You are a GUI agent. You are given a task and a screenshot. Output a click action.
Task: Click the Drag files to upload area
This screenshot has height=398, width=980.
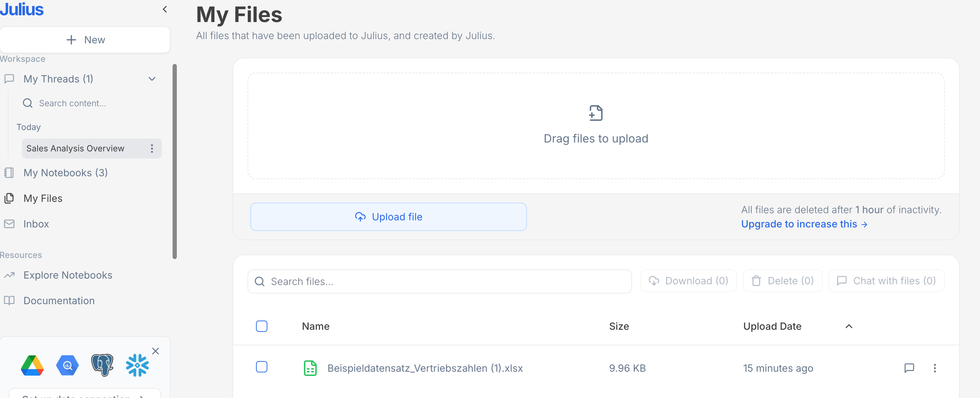596,126
